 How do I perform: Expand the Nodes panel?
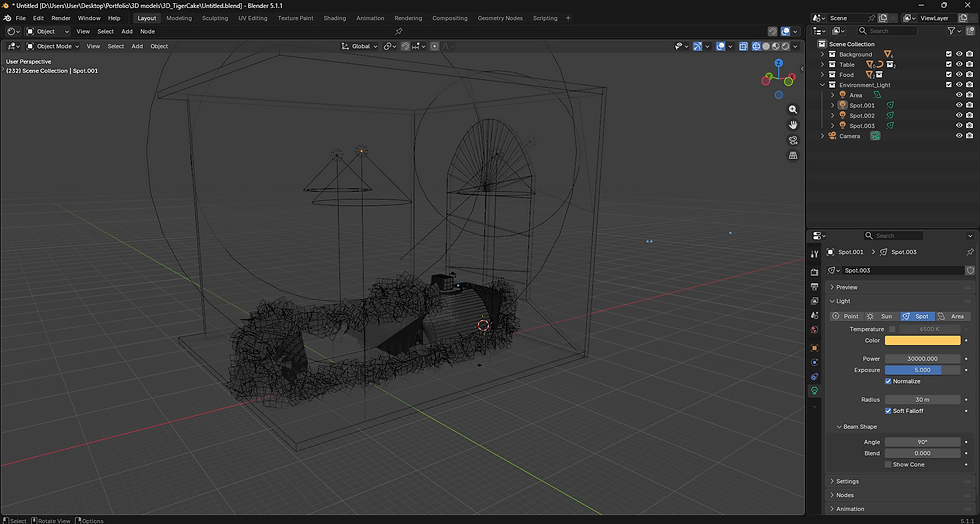[x=899, y=495]
